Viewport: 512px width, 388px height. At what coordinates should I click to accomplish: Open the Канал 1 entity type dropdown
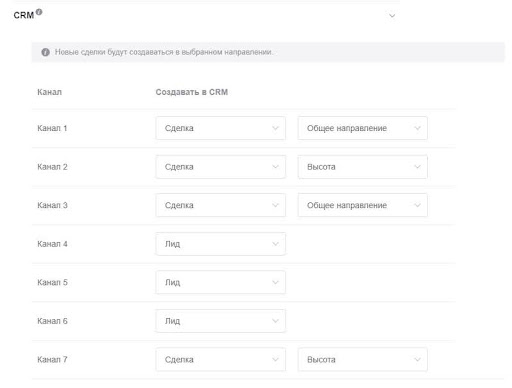(x=220, y=128)
